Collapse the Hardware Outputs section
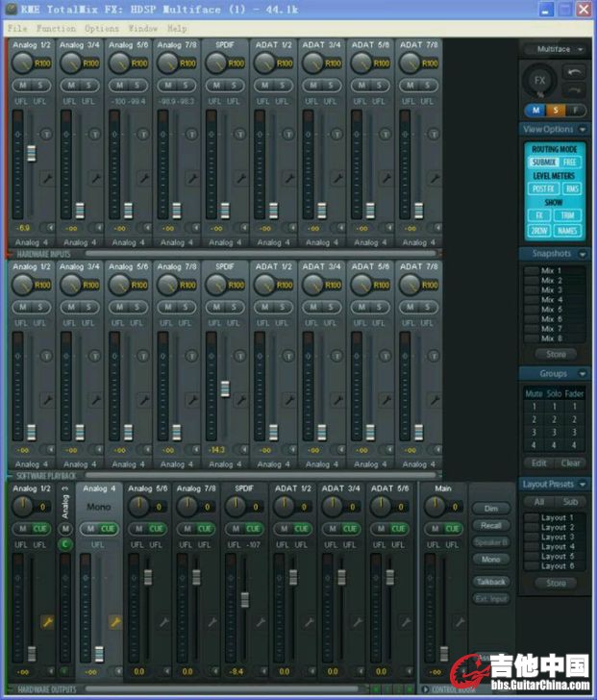 pyautogui.click(x=10, y=689)
